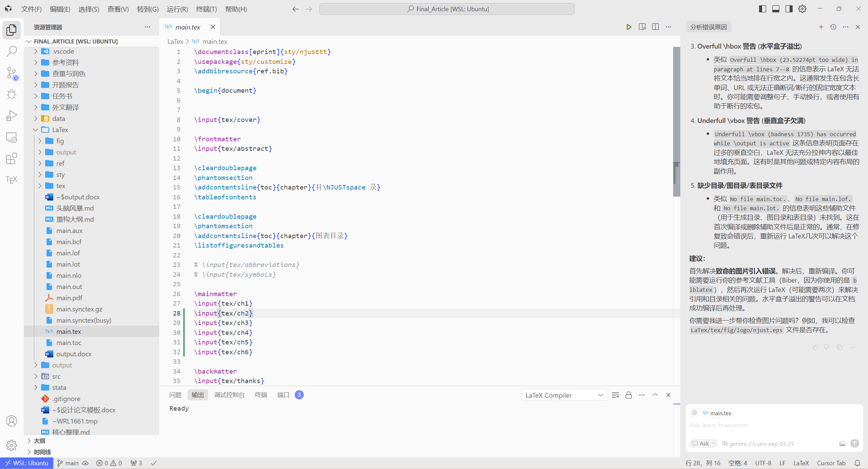Switch to the 问题 panel tab
This screenshot has height=469, width=868.
175,395
